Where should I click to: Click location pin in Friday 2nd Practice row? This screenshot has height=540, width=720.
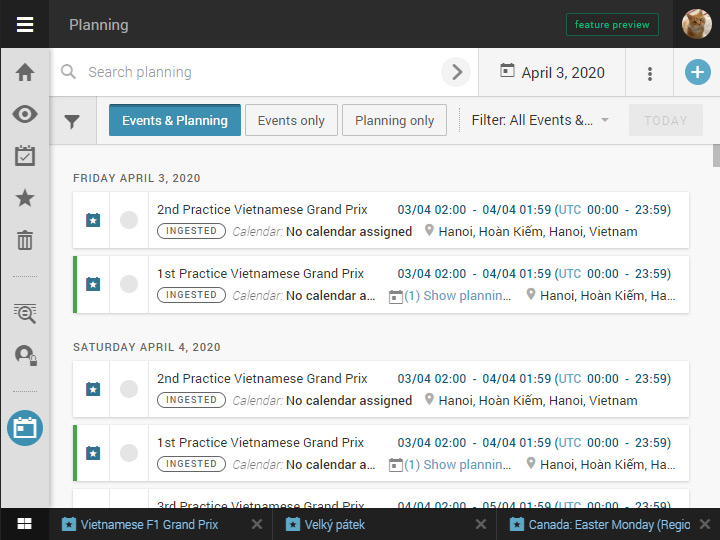(x=429, y=230)
